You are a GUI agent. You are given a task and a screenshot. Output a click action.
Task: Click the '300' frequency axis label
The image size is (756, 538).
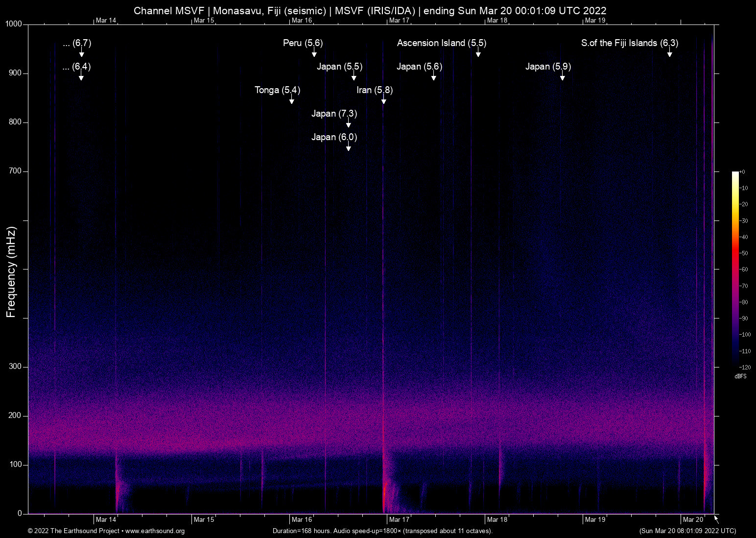pos(16,367)
